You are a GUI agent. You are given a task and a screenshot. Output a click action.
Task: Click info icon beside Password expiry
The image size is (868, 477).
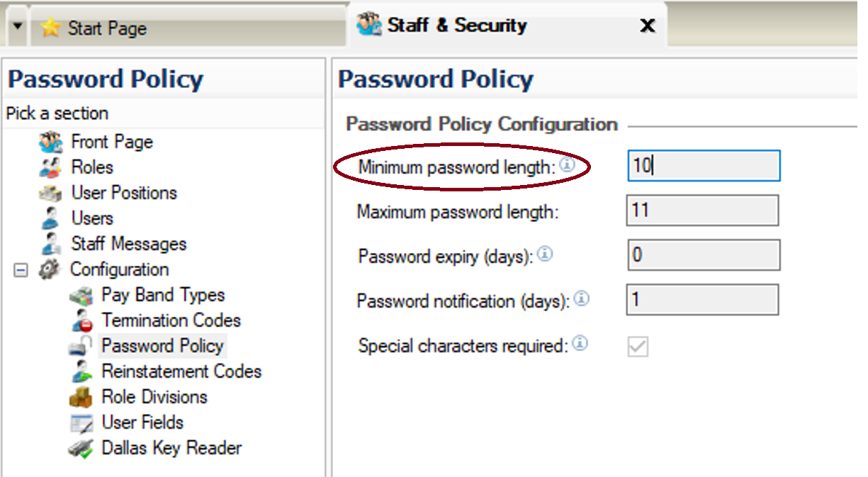[x=544, y=254]
